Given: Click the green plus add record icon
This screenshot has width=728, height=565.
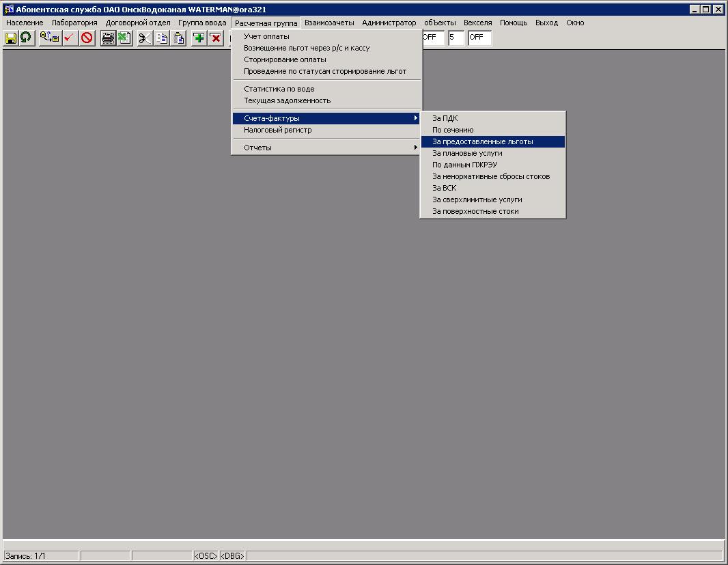Looking at the screenshot, I should 199,38.
